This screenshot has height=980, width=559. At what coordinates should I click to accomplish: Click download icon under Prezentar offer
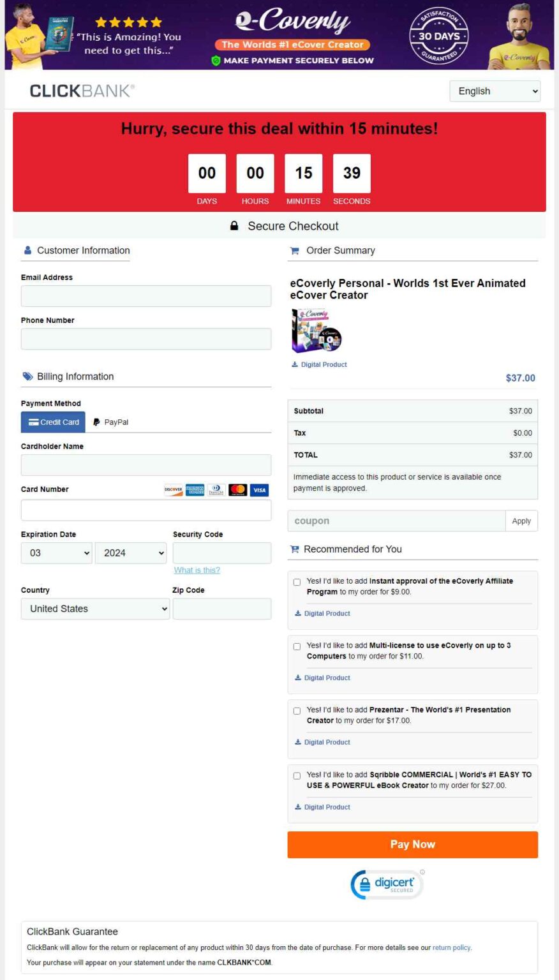pyautogui.click(x=298, y=742)
